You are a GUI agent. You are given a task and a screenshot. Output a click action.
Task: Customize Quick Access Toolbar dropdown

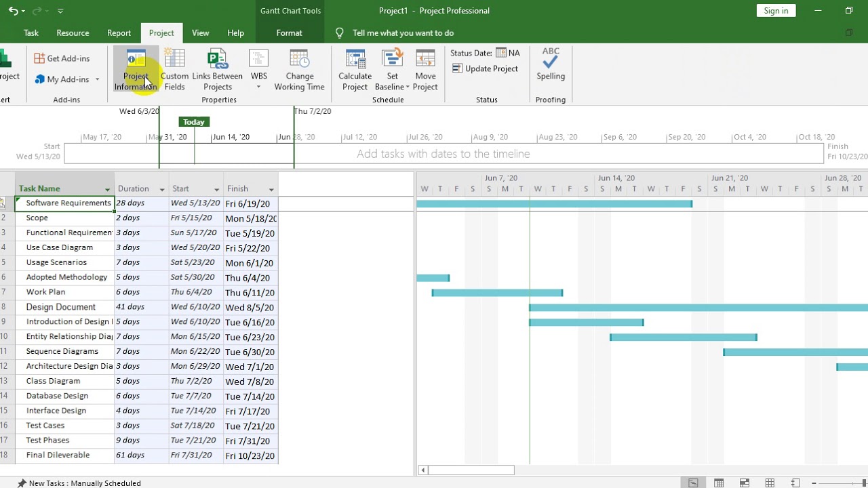click(60, 11)
